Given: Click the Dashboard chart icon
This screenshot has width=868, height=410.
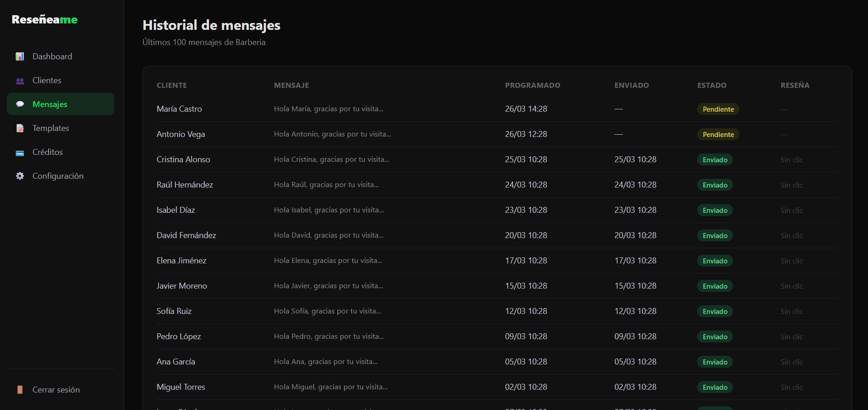Looking at the screenshot, I should 20,57.
